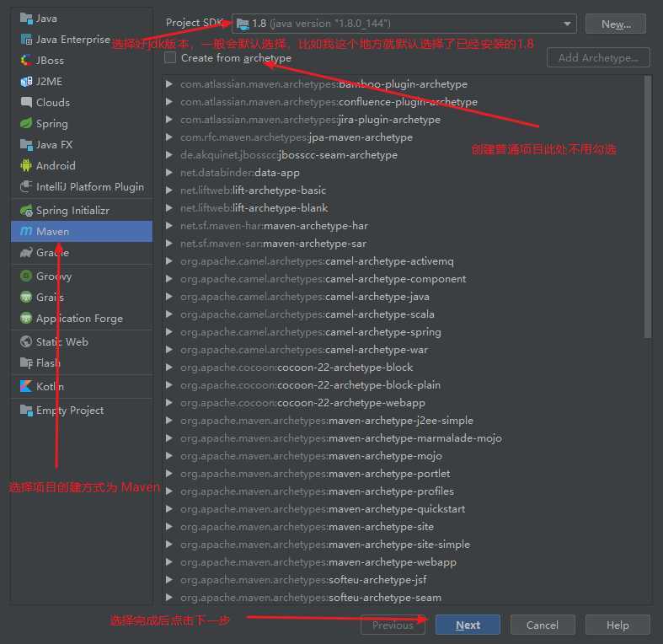Choose the Kotlin project type label

[x=50, y=386]
